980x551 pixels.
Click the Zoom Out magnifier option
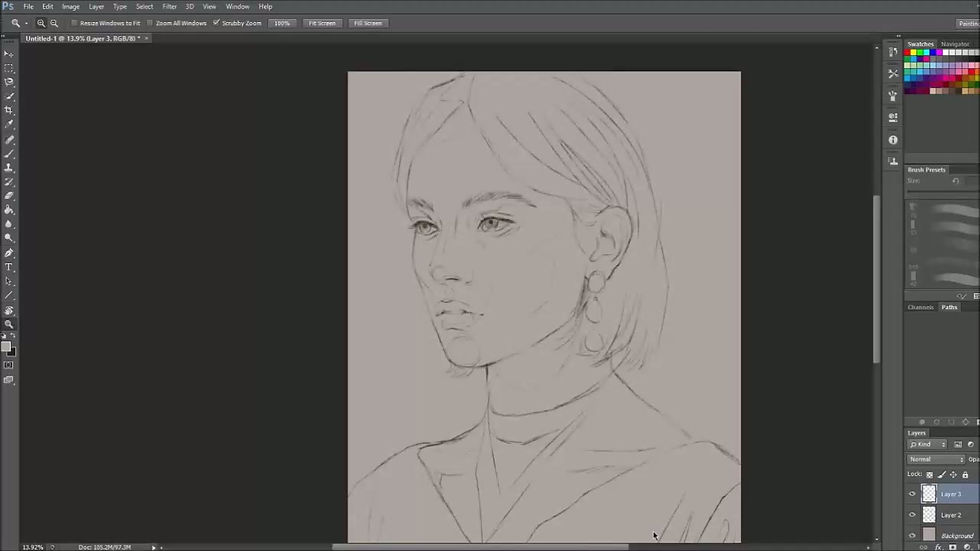54,23
